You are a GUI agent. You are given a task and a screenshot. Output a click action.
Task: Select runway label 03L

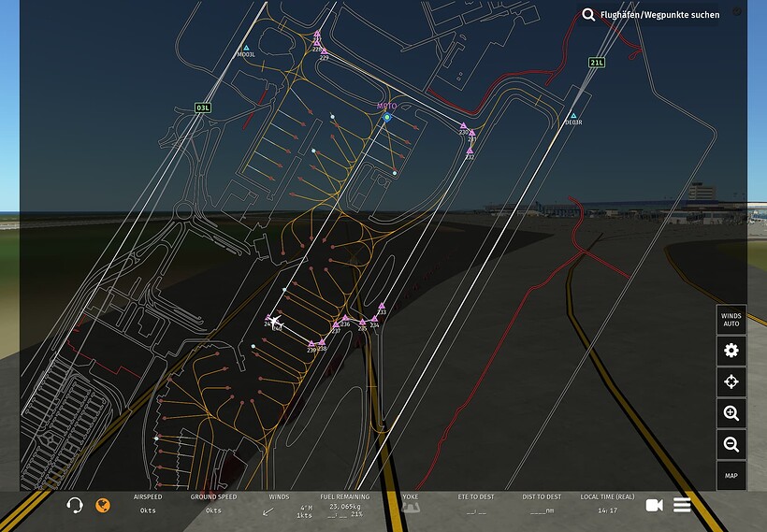pos(203,108)
